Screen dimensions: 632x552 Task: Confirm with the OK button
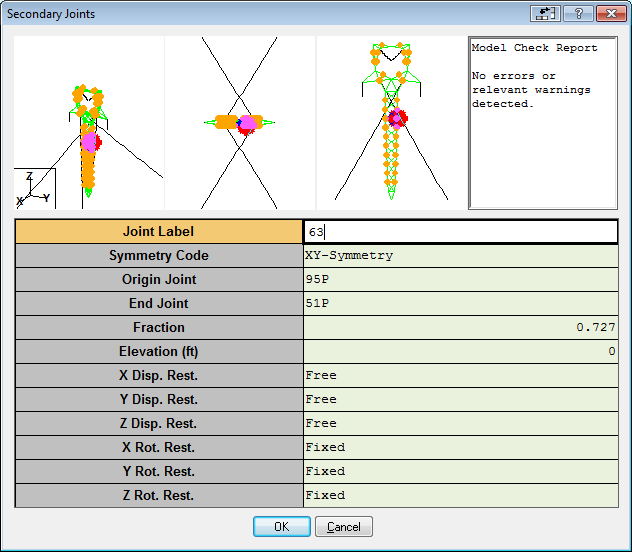coord(282,526)
